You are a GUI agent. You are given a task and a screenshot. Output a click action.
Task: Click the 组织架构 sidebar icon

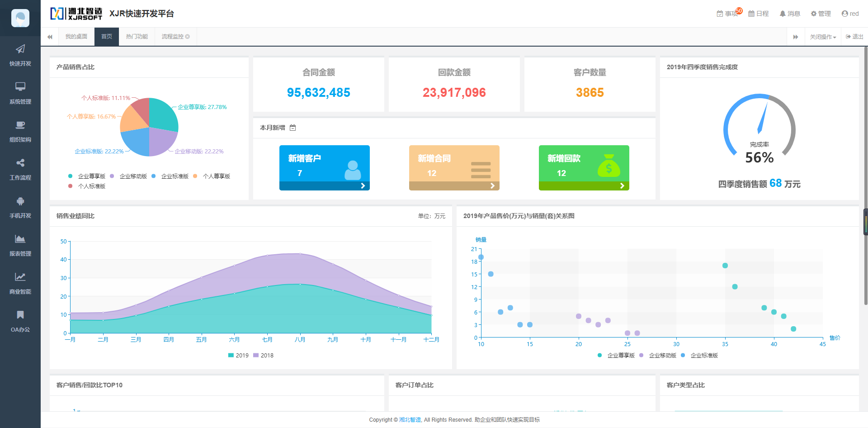20,125
